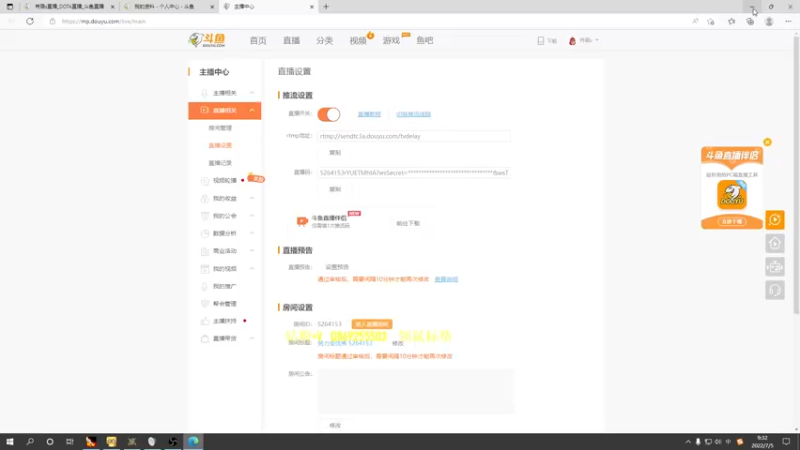
Task: Go to 鱼吧 in top navigation
Action: coord(424,40)
